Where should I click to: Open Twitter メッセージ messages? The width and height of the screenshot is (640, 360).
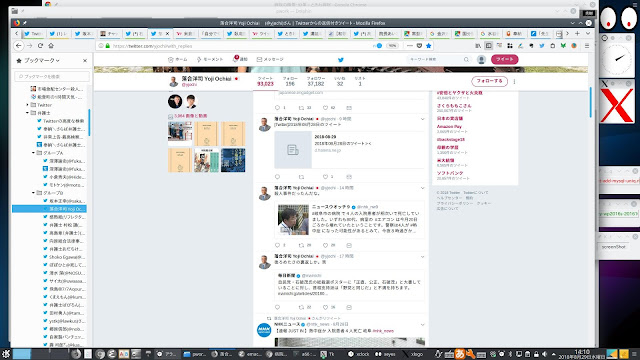pyautogui.click(x=270, y=60)
